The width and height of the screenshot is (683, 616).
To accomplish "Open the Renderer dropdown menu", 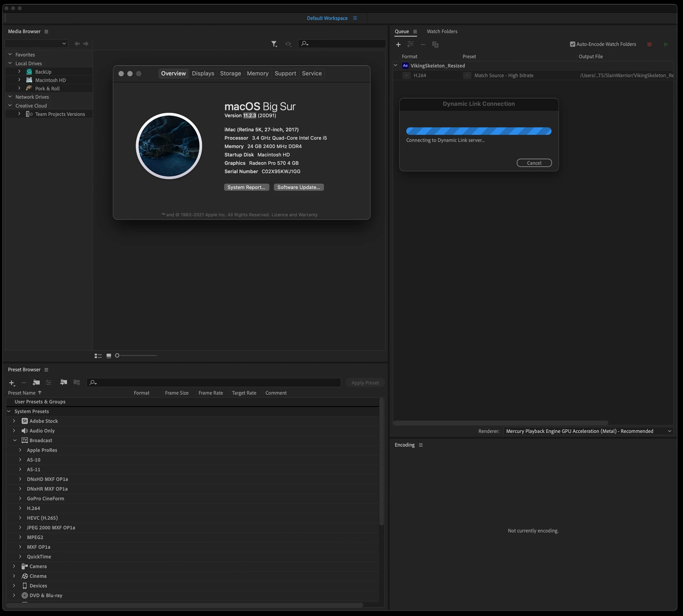I will point(588,431).
